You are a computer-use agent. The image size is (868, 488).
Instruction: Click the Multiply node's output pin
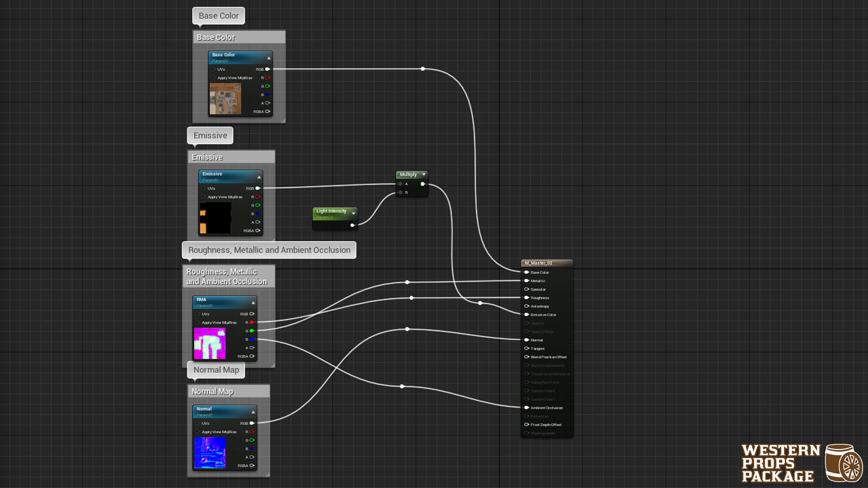point(423,184)
